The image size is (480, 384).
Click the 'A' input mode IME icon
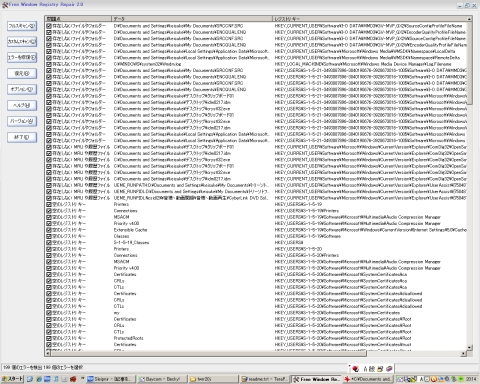(365, 369)
